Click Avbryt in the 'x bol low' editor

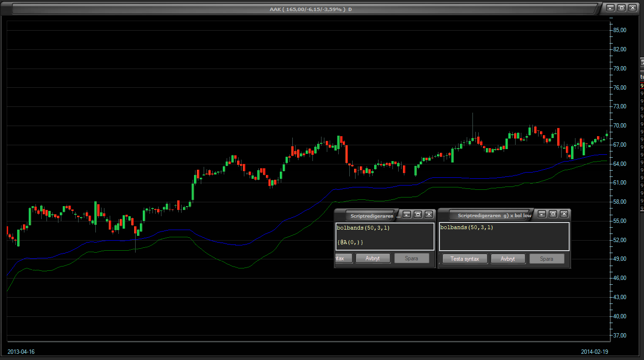click(507, 259)
